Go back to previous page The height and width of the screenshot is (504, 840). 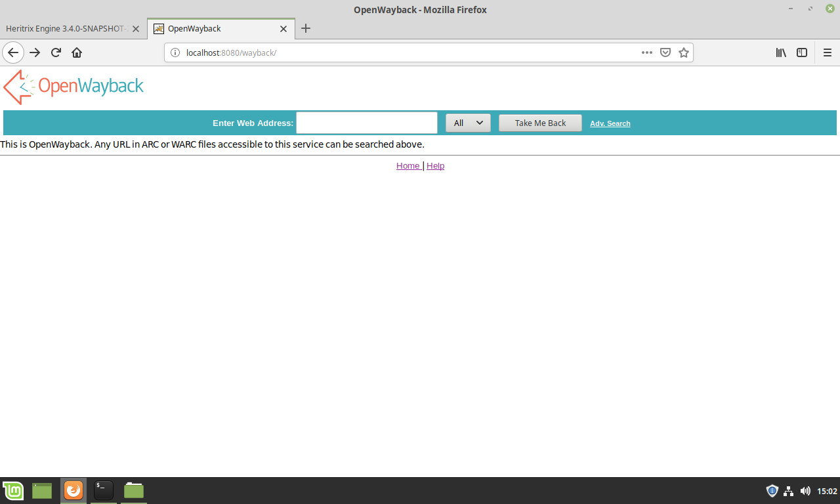click(13, 52)
